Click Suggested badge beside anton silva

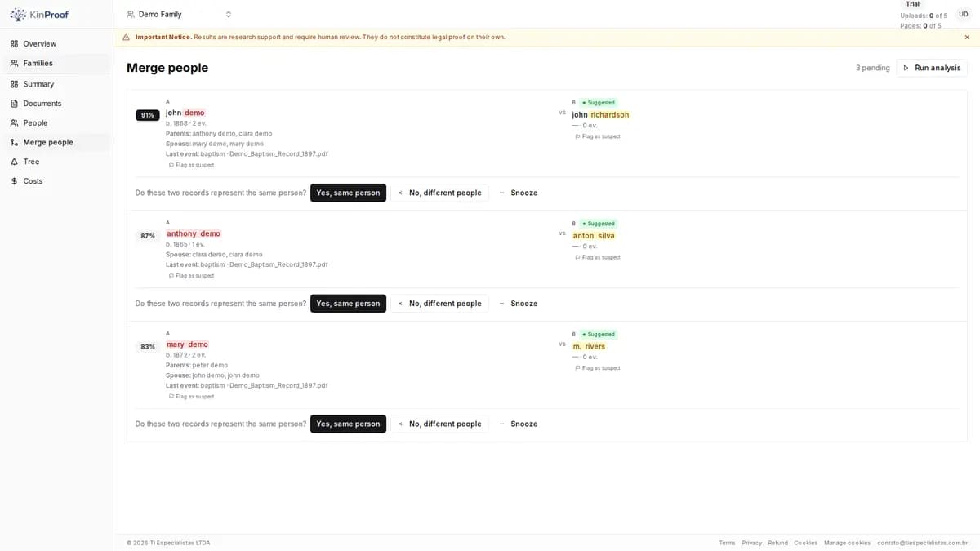(599, 224)
